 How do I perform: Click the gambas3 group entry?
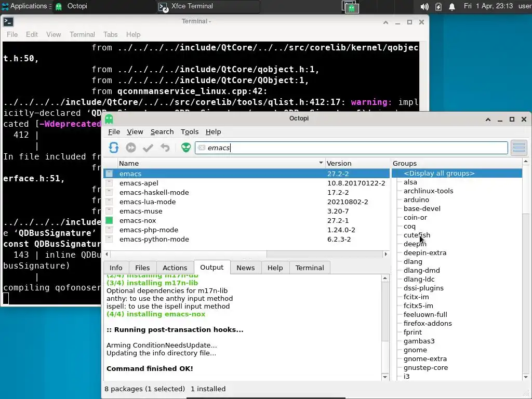(x=419, y=341)
